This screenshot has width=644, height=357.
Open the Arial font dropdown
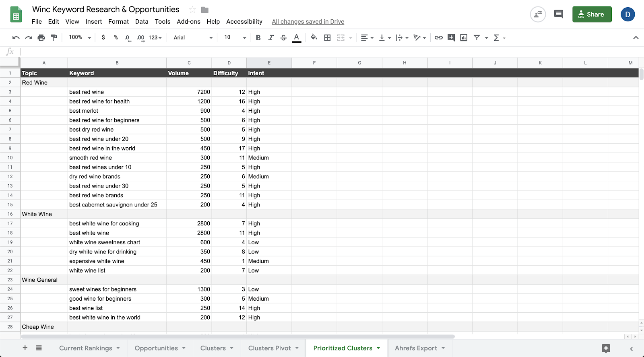pyautogui.click(x=193, y=37)
